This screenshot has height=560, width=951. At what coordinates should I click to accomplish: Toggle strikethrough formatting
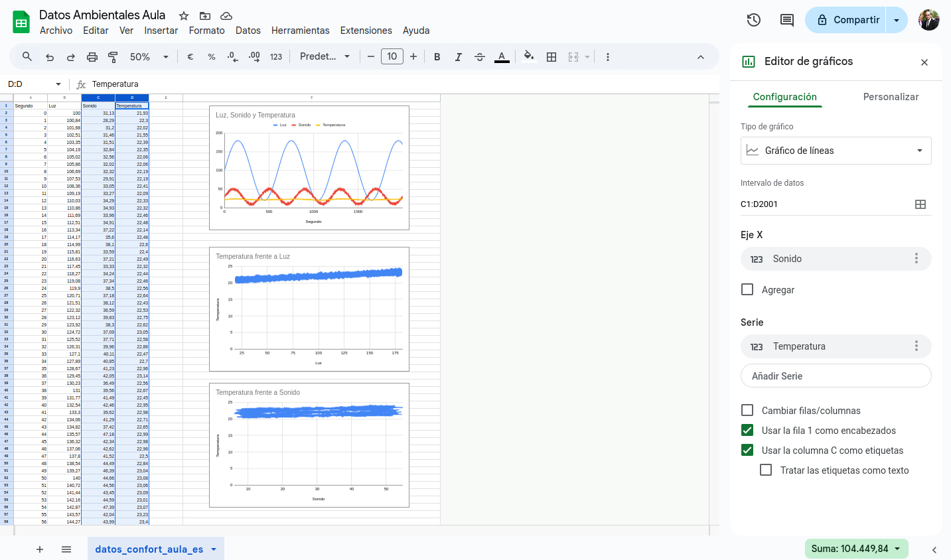(480, 57)
